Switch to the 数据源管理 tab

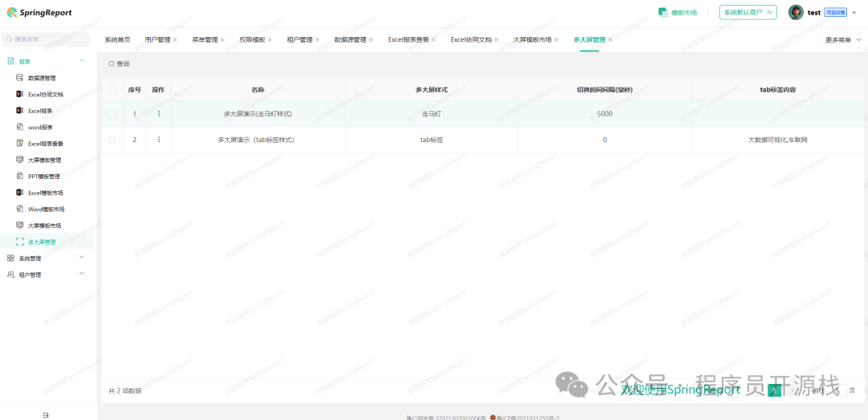click(350, 40)
